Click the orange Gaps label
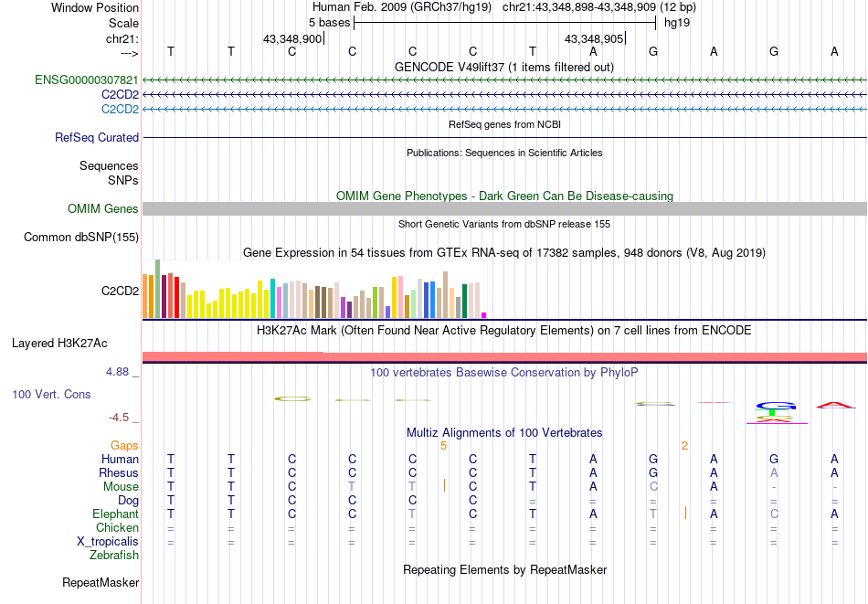This screenshot has width=868, height=604. tap(124, 445)
